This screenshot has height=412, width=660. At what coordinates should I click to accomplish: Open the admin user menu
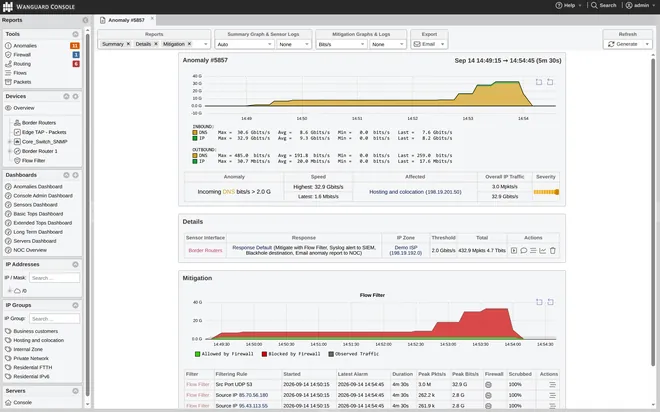(x=640, y=5)
